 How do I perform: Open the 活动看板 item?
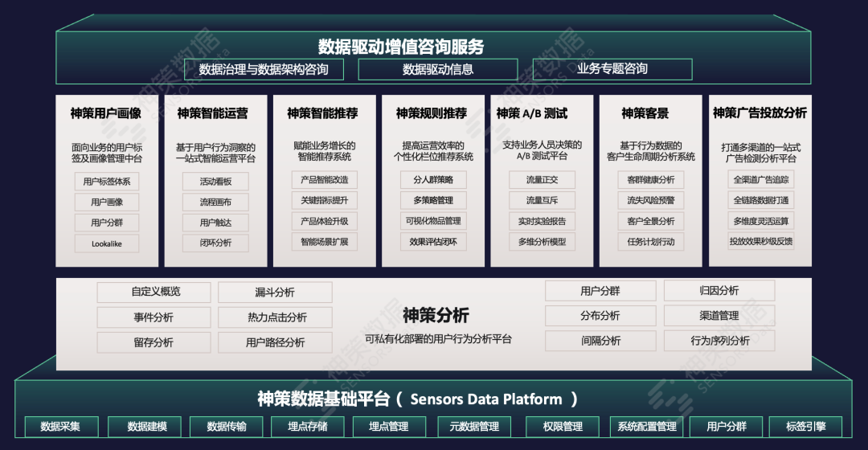pos(216,182)
